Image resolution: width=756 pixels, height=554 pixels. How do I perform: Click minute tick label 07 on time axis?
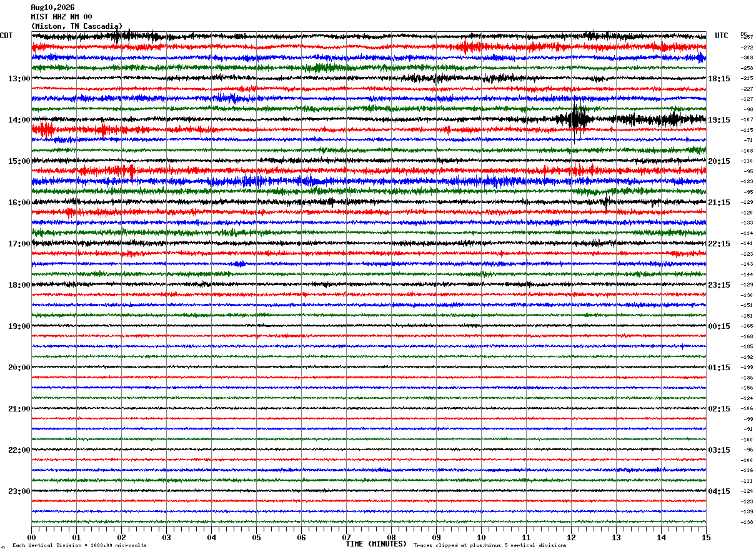346,537
